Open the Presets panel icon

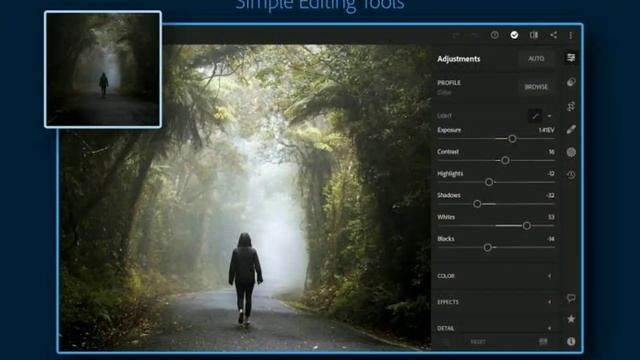tap(571, 82)
